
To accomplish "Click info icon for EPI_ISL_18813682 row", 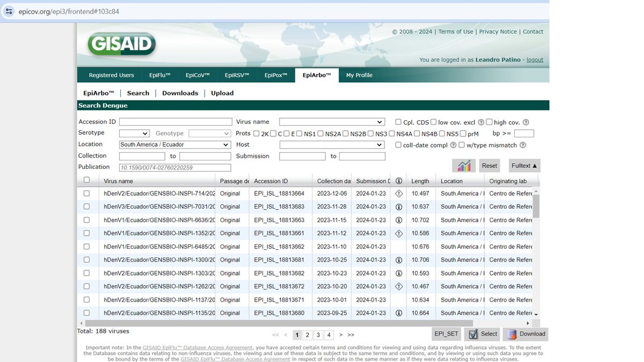I will pyautogui.click(x=399, y=274).
